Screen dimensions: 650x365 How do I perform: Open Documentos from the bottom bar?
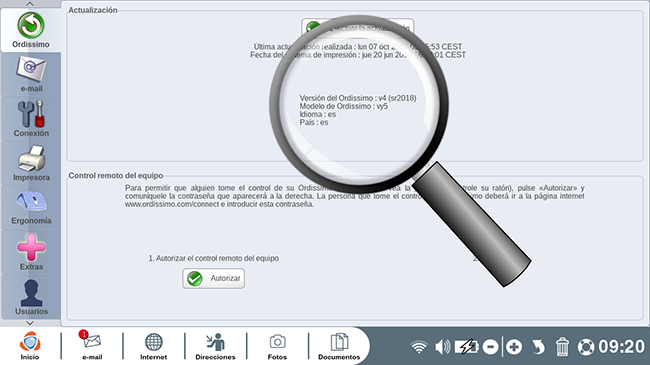point(339,346)
